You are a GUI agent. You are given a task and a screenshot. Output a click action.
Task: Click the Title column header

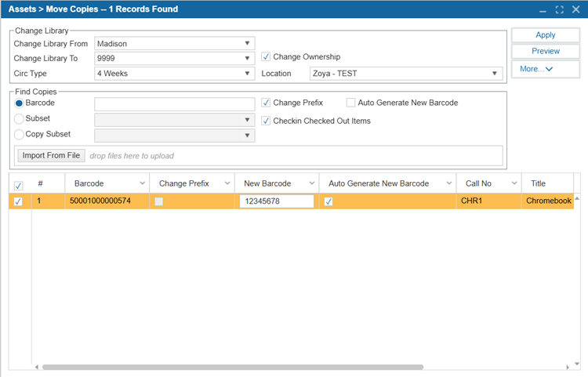point(547,183)
